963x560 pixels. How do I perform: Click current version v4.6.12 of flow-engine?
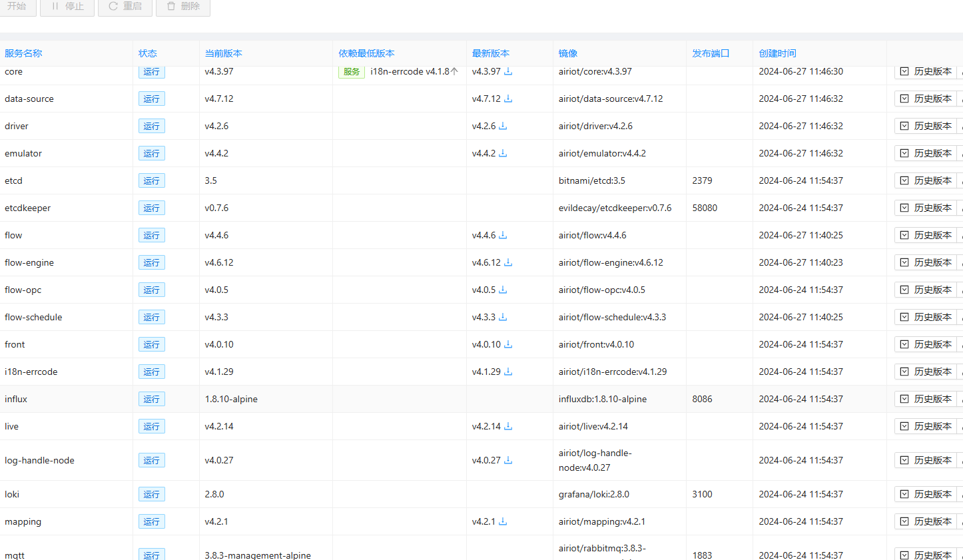tap(219, 262)
